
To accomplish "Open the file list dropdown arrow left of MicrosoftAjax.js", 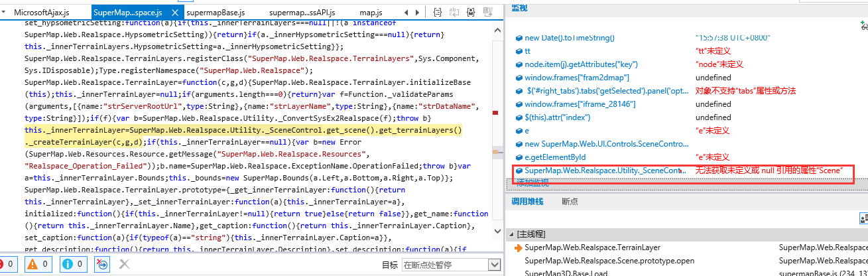I will (5, 13).
